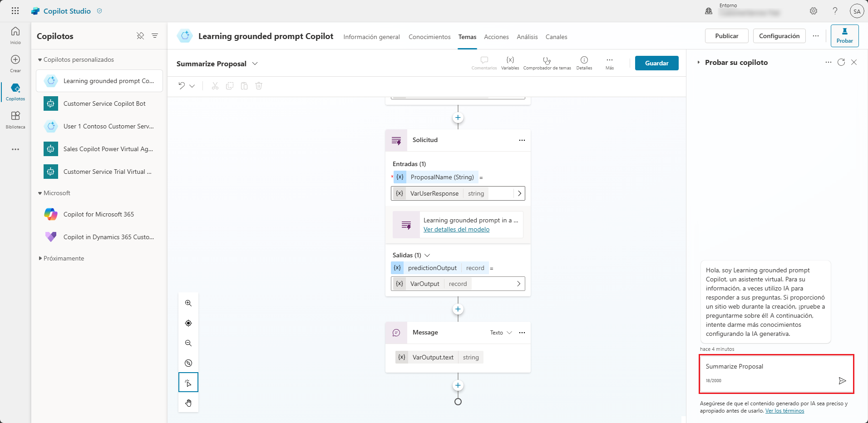Select the Temas tab
The width and height of the screenshot is (868, 423).
pos(467,37)
